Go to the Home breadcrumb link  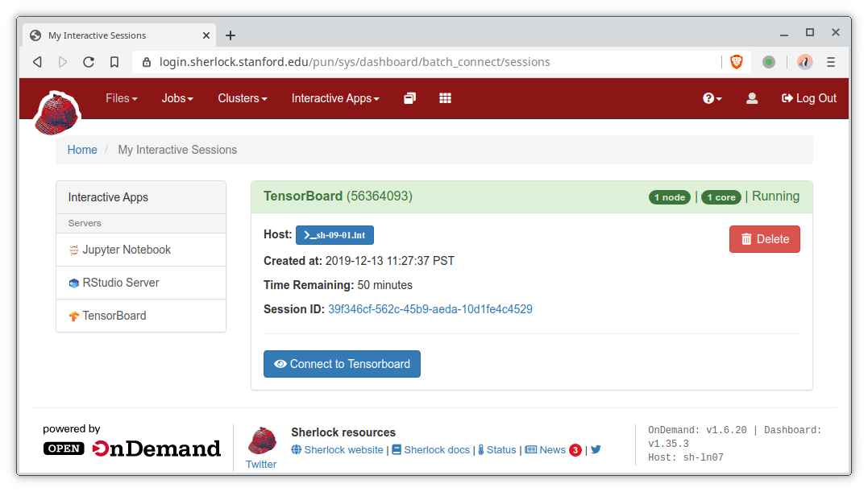click(x=82, y=150)
